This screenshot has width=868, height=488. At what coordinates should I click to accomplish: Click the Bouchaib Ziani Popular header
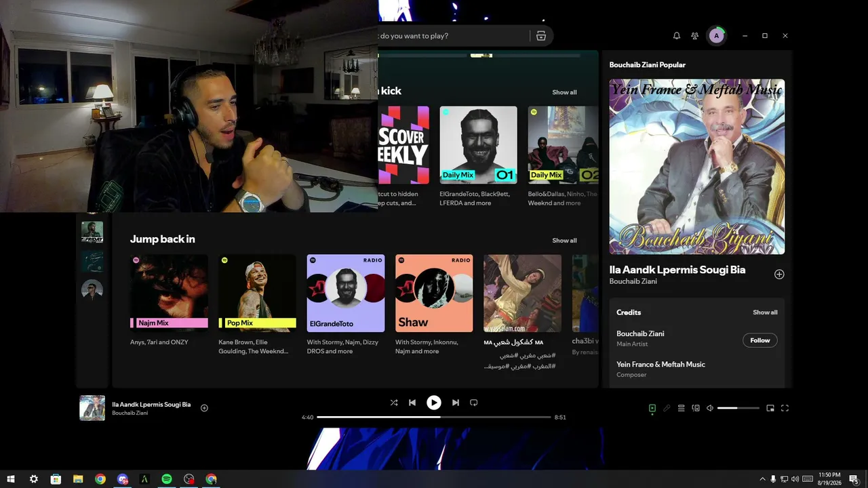pos(648,65)
